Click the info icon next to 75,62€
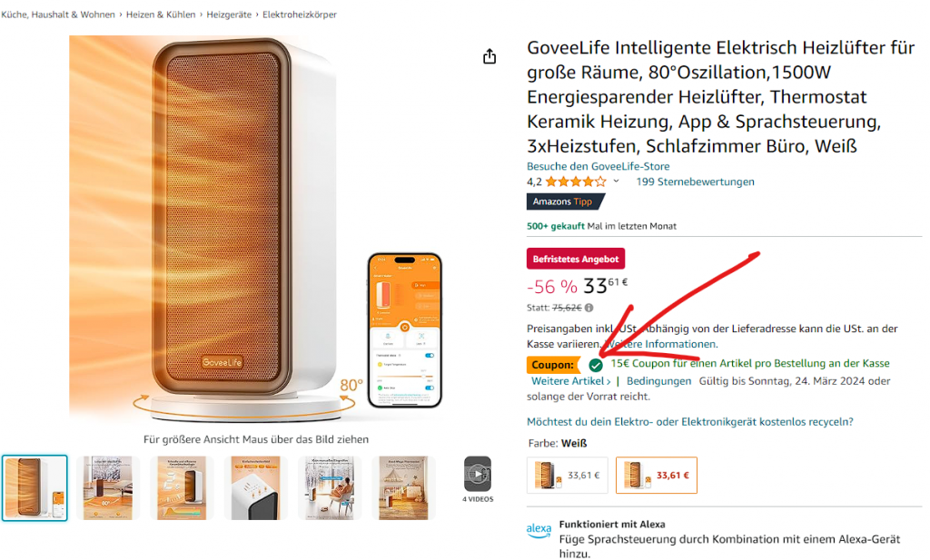Viewport: 930px width, 560px height. coord(589,308)
